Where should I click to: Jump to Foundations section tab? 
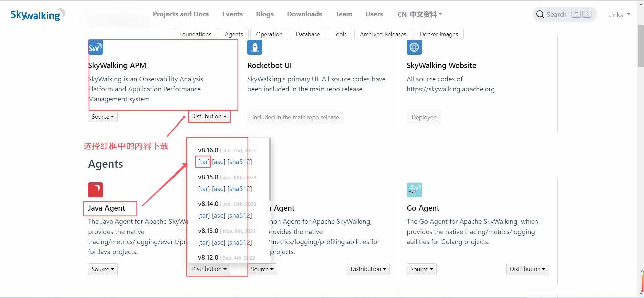(195, 34)
